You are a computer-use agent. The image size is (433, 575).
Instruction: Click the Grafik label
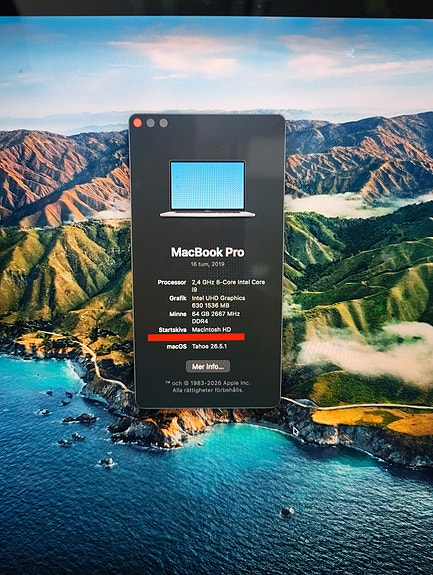[178, 298]
